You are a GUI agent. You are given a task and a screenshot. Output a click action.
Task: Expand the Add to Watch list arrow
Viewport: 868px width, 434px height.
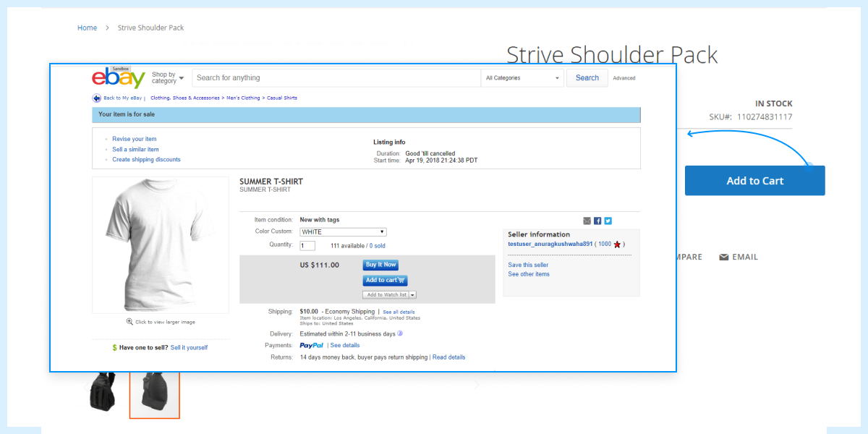[413, 295]
